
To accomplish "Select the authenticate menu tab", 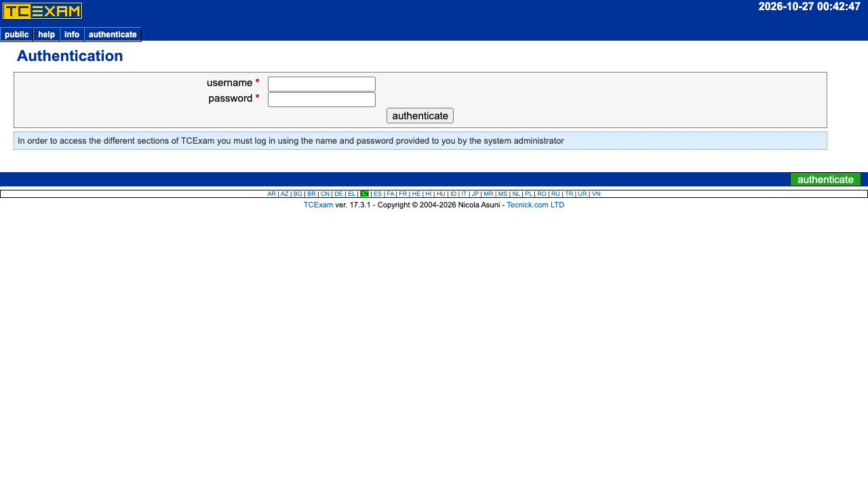I will click(x=113, y=35).
